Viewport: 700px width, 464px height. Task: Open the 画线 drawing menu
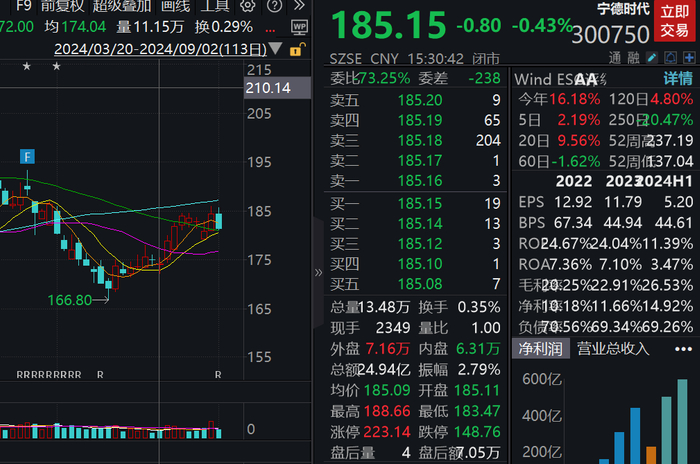(175, 6)
